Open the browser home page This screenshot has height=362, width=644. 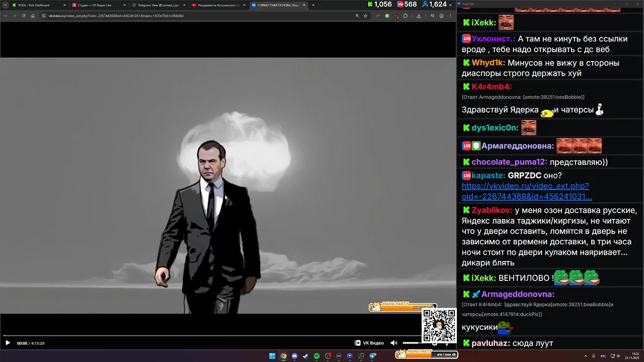tap(33, 16)
